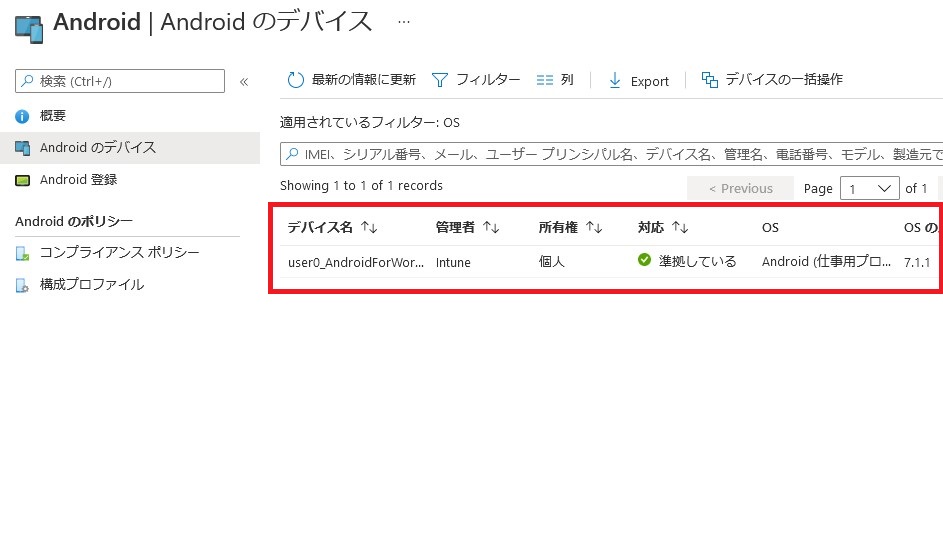Click the Previous page button
The height and width of the screenshot is (554, 943).
(740, 188)
